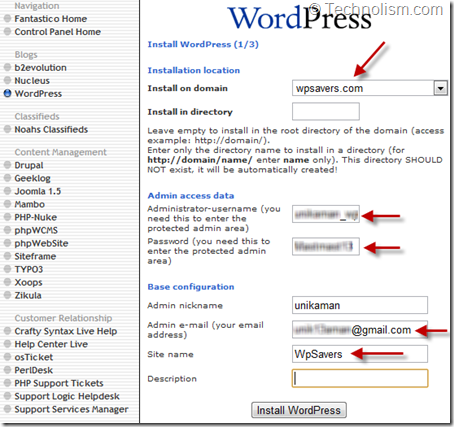Click the 'Install WordPress (1/3)' heading
Screen dimensions: 454x427
pos(203,44)
